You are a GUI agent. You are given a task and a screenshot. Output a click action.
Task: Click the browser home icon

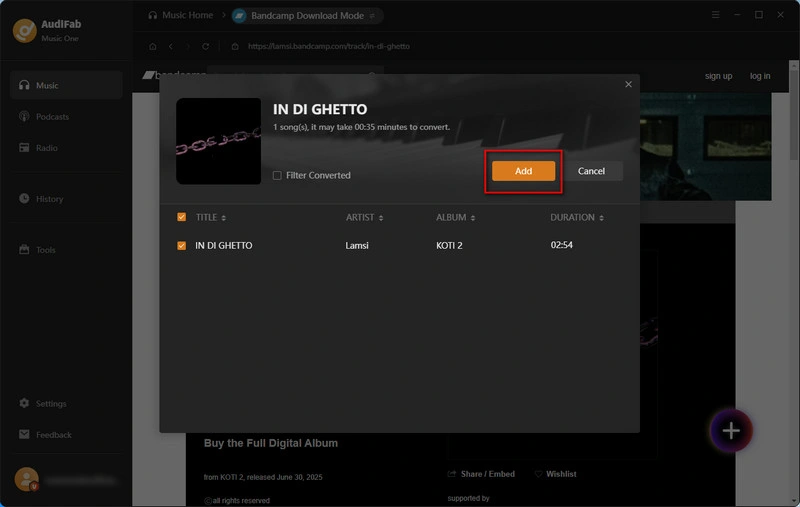(x=153, y=46)
